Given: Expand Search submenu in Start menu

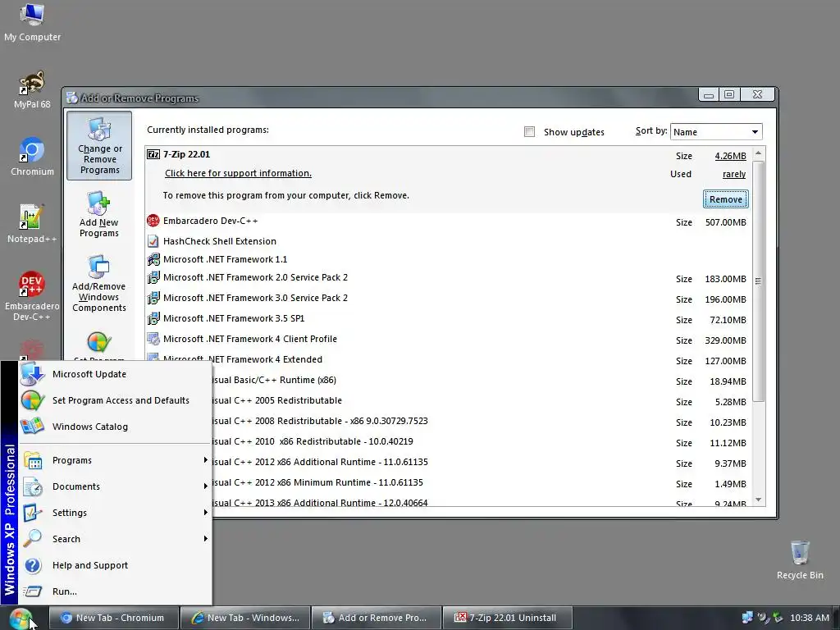Looking at the screenshot, I should click(x=115, y=539).
